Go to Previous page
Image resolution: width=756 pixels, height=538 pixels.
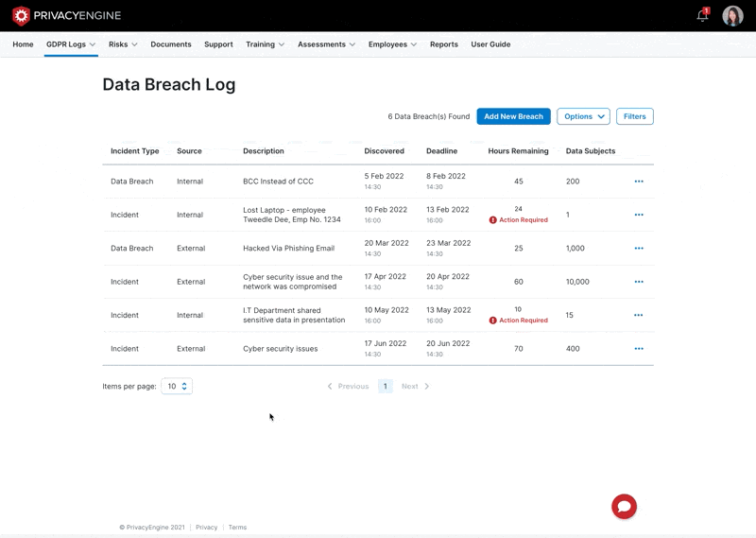coord(348,386)
